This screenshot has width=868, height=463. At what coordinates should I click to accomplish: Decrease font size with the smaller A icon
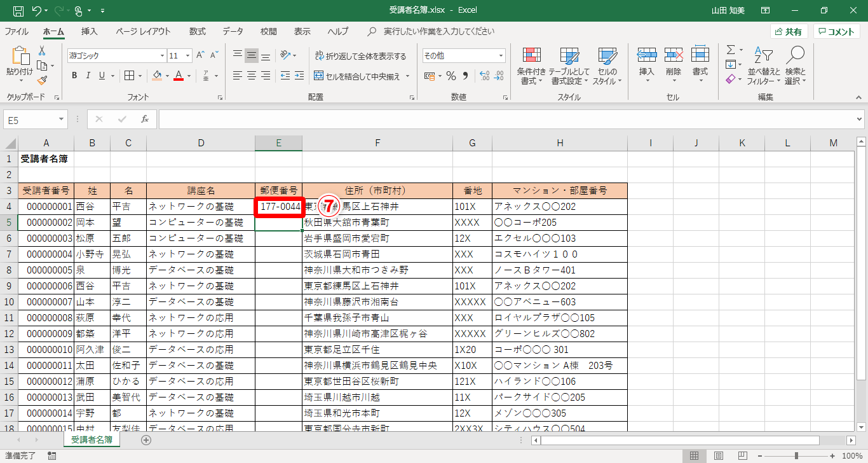[214, 55]
